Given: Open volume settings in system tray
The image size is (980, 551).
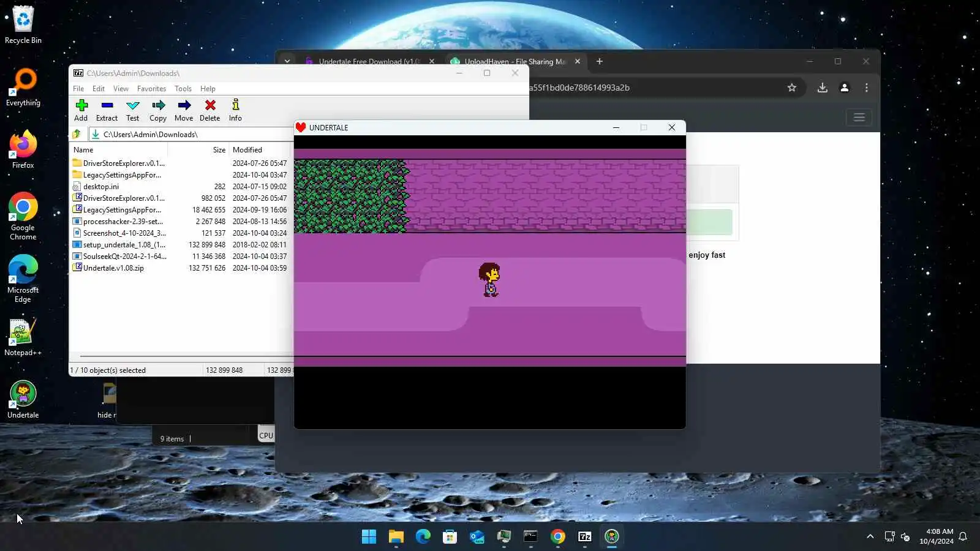Looking at the screenshot, I should click(905, 537).
